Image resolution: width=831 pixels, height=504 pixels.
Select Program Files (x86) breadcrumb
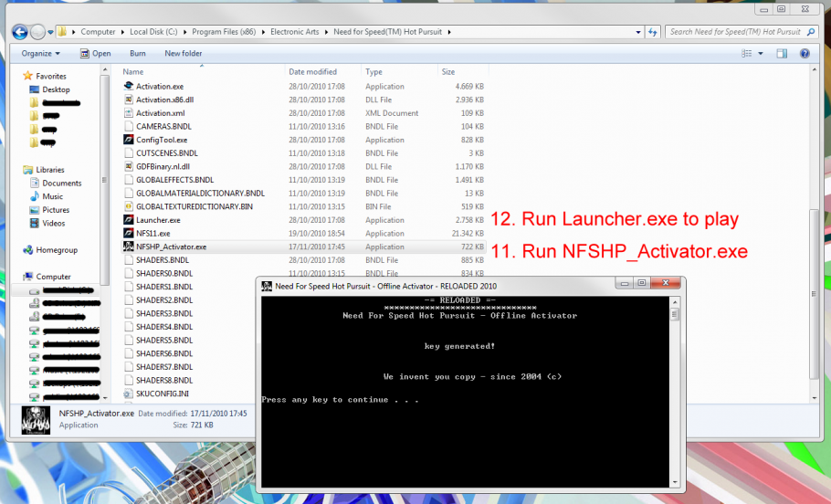tap(224, 32)
